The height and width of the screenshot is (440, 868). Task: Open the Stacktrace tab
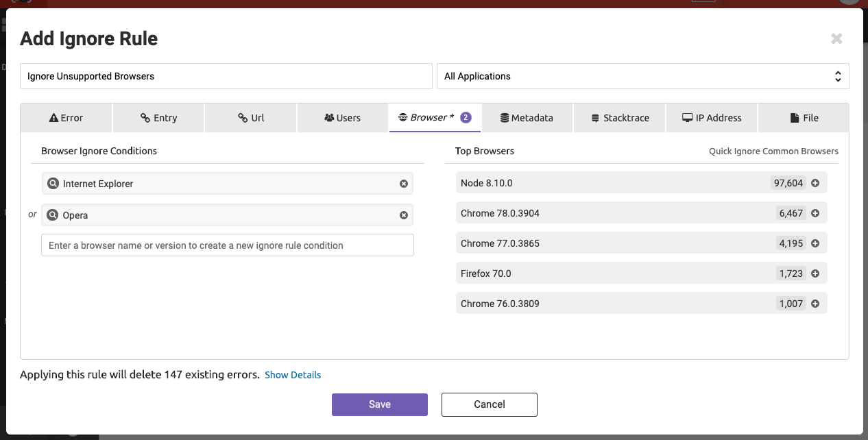tap(620, 118)
